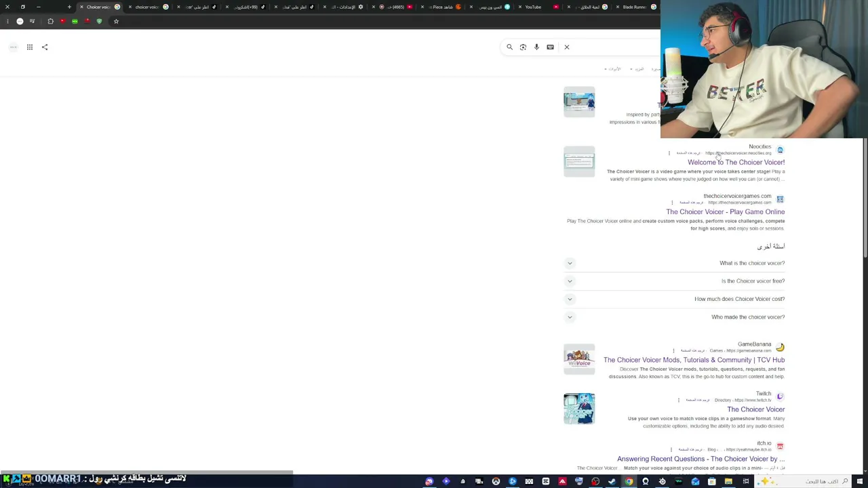
Task: Open "The Choicer Voicer Mods, Tutorials & Community" link
Action: [694, 361]
